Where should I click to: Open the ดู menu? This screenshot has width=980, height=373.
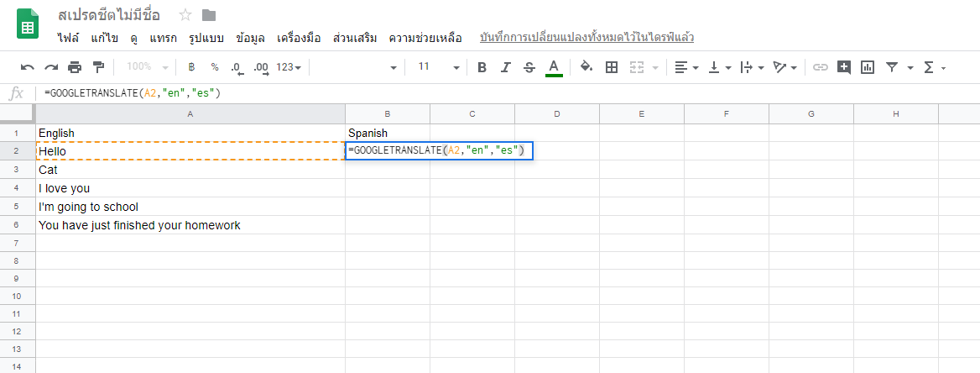tap(134, 38)
